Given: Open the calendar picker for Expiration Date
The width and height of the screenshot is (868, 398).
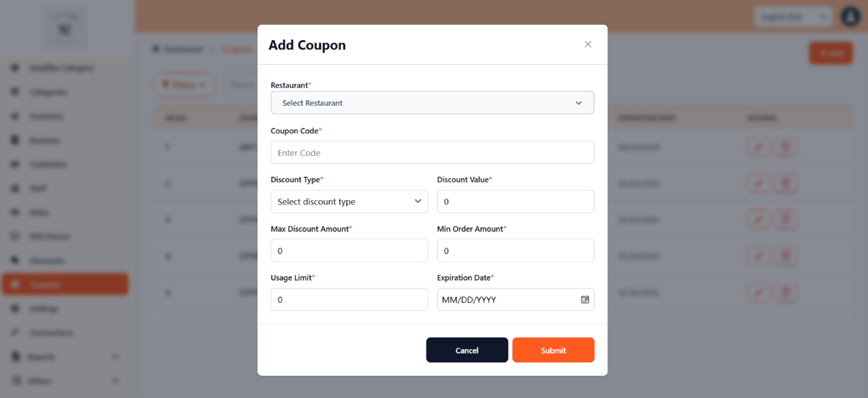Looking at the screenshot, I should pos(585,300).
